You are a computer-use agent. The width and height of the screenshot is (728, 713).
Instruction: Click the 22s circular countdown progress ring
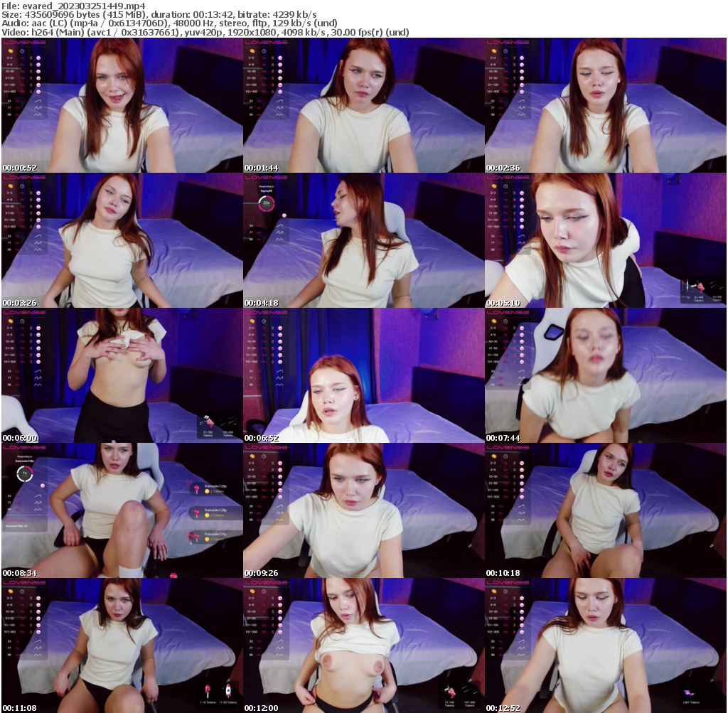coord(266,203)
